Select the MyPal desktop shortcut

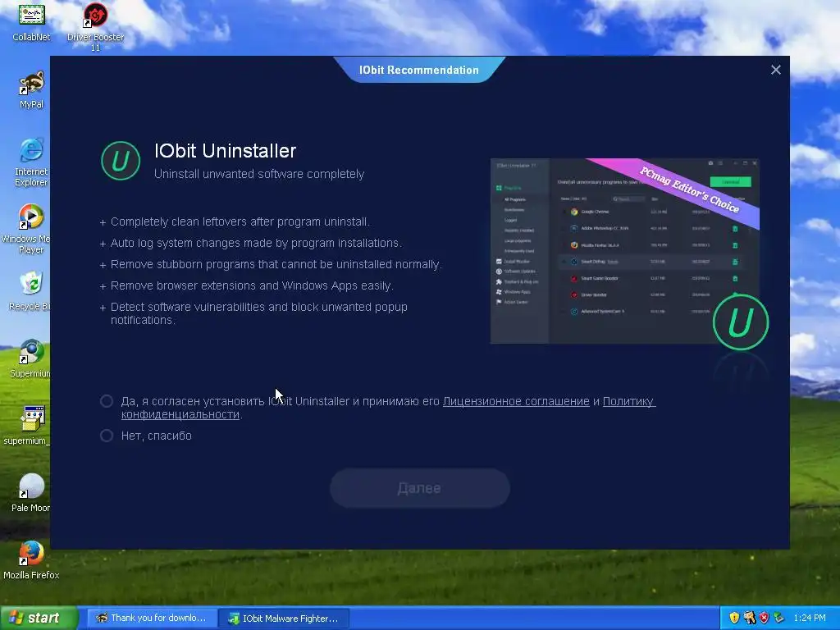tap(32, 90)
